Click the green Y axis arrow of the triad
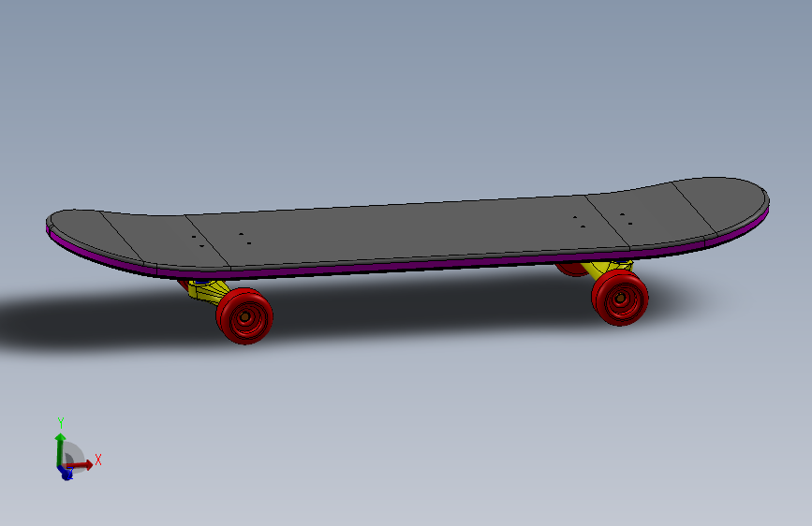 [60, 450]
